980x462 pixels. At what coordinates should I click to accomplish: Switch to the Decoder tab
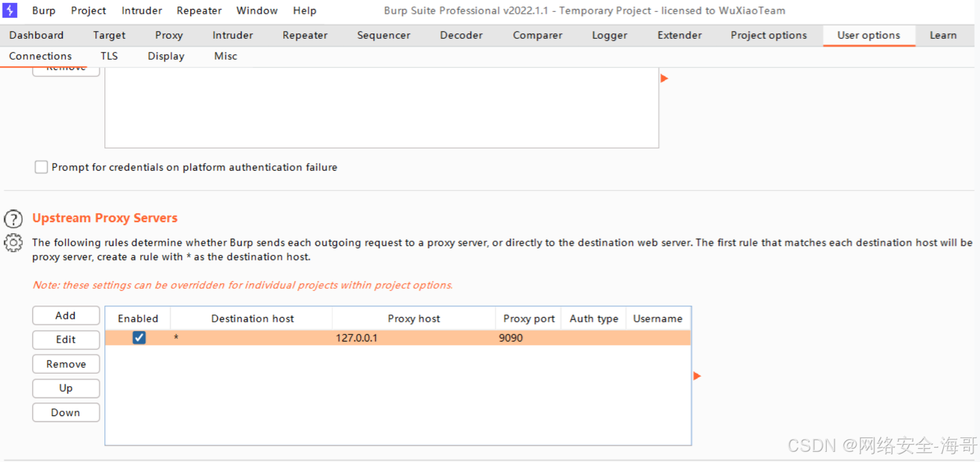[x=461, y=35]
